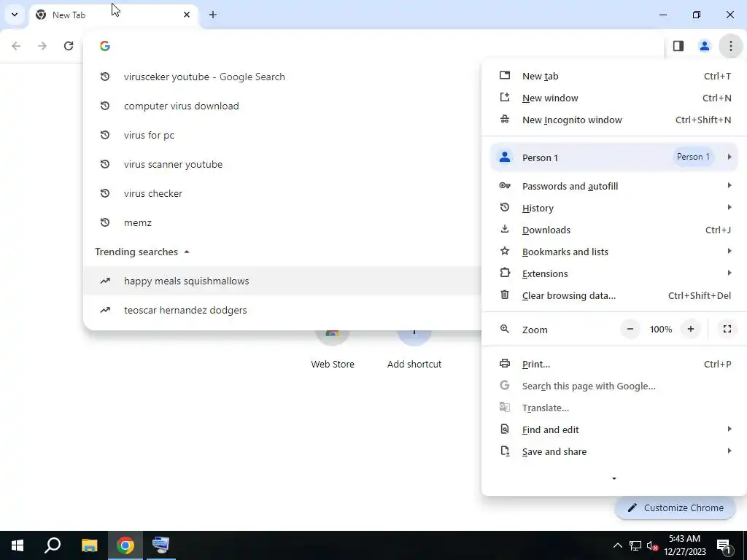Increase zoom with plus button
747x560 pixels.
pos(690,329)
